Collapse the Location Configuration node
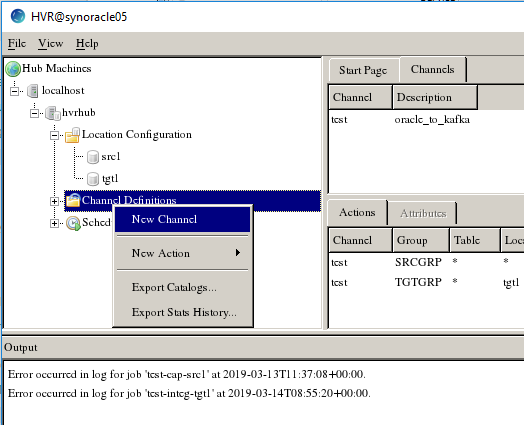This screenshot has height=425, width=524. point(54,135)
